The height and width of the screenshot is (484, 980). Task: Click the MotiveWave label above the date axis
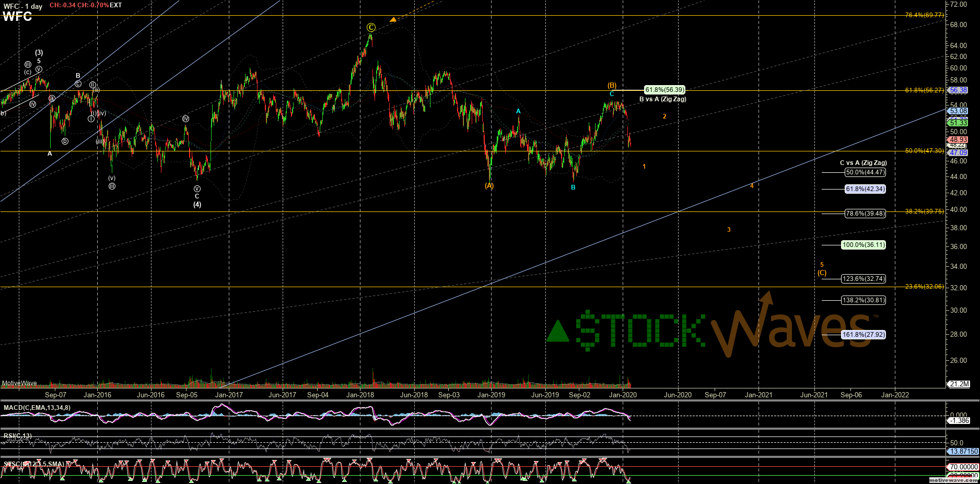[19, 383]
